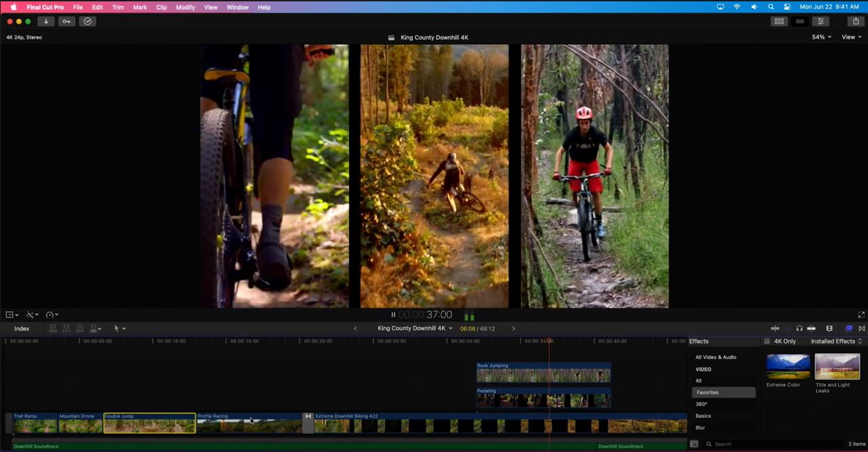Click the Import Media arrow icon
Viewport: 868px width, 452px height.
pos(46,22)
